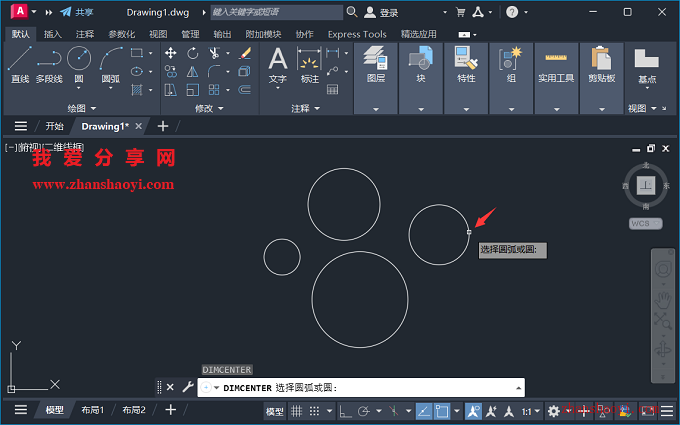Viewport: 680px width, 425px height.
Task: Switch to the Insert (插入) ribbon tab
Action: tap(52, 34)
